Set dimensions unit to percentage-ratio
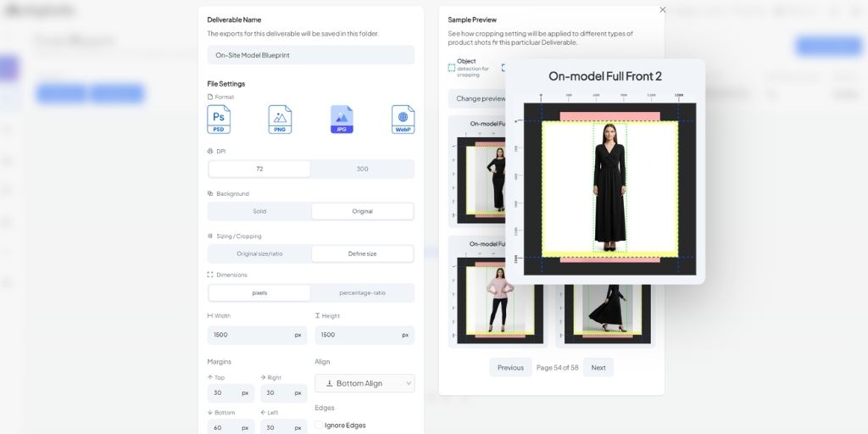 [x=362, y=292]
